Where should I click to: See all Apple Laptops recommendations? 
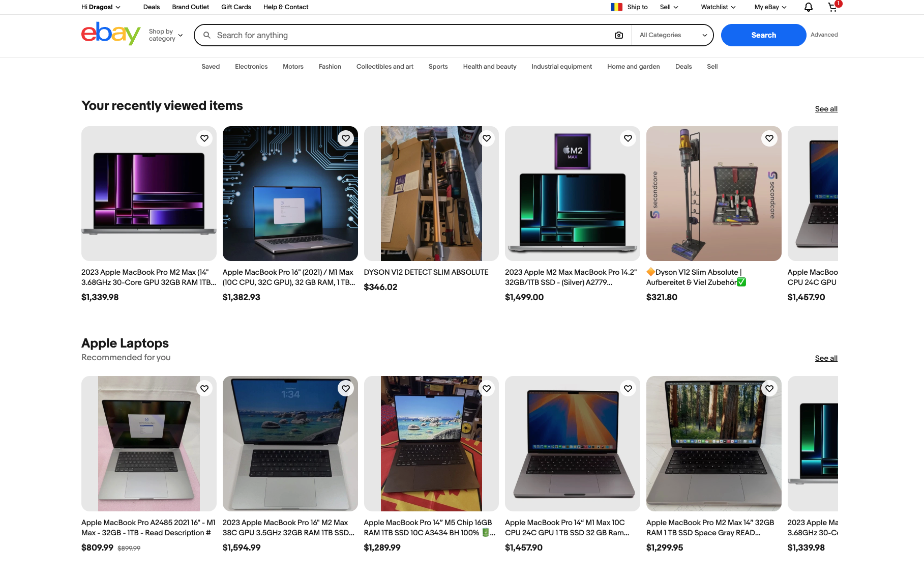pos(826,358)
